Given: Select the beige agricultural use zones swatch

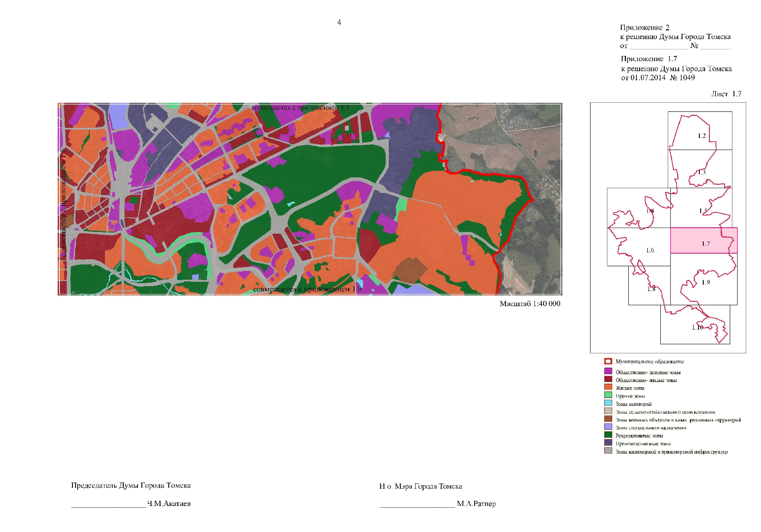Looking at the screenshot, I should [x=608, y=411].
